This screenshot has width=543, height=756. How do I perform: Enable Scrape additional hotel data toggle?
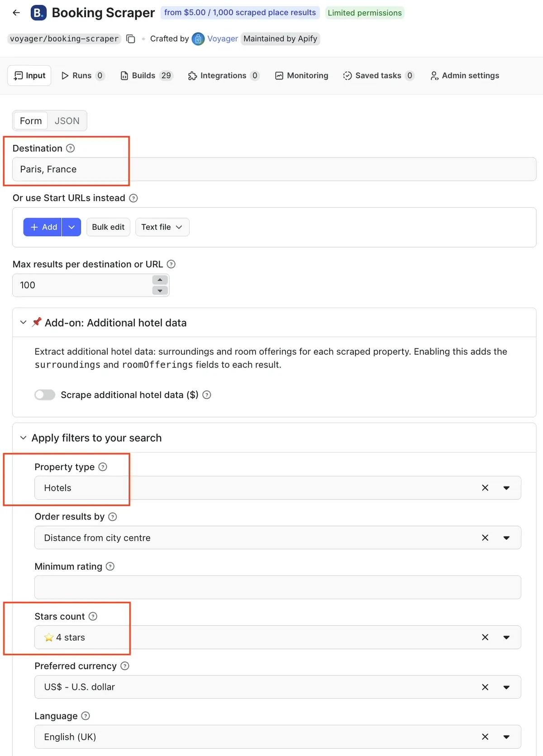pyautogui.click(x=45, y=395)
